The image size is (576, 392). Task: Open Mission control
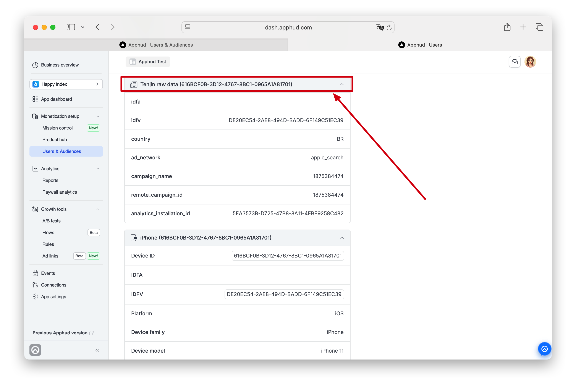click(58, 128)
